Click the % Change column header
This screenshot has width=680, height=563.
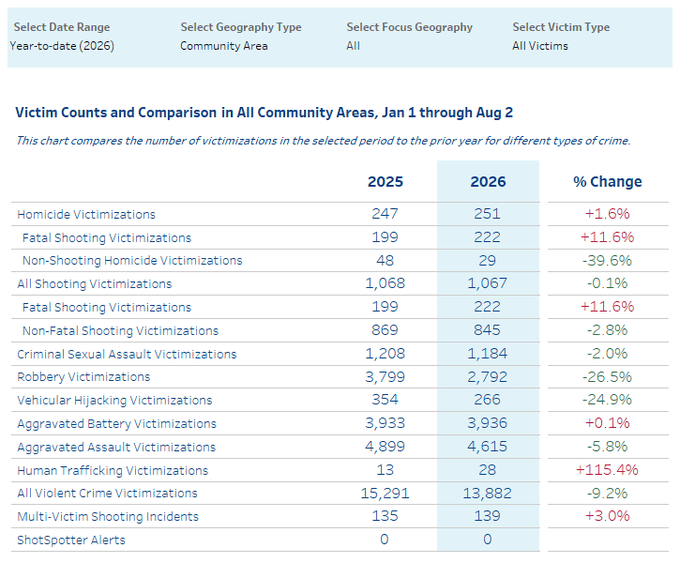click(x=607, y=181)
